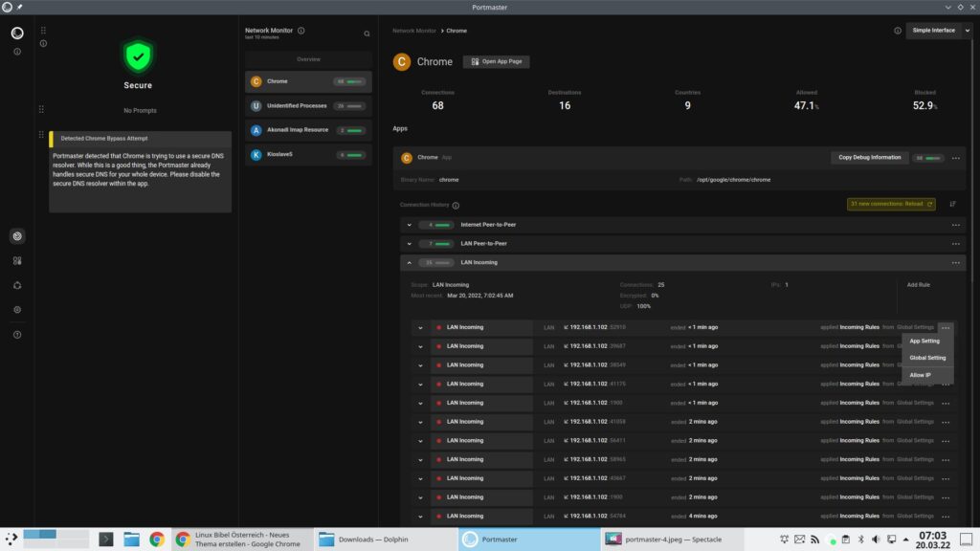Expand the LAN Peer-to-Peer group
The width and height of the screenshot is (980, 551).
coord(410,244)
